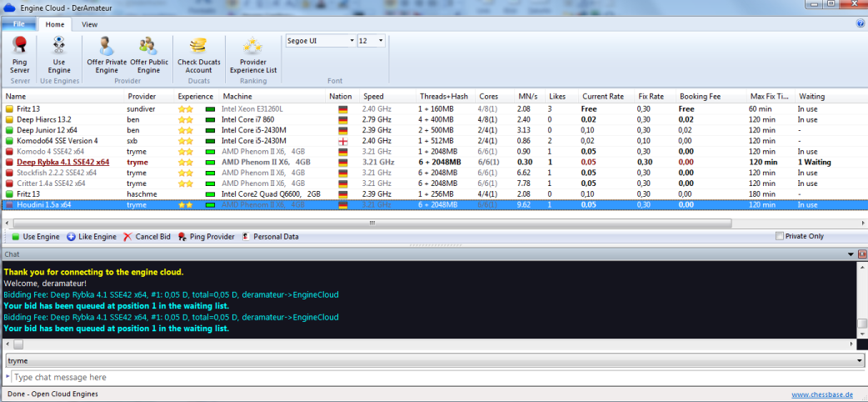
Task: Open Offer Public Engine
Action: click(148, 55)
